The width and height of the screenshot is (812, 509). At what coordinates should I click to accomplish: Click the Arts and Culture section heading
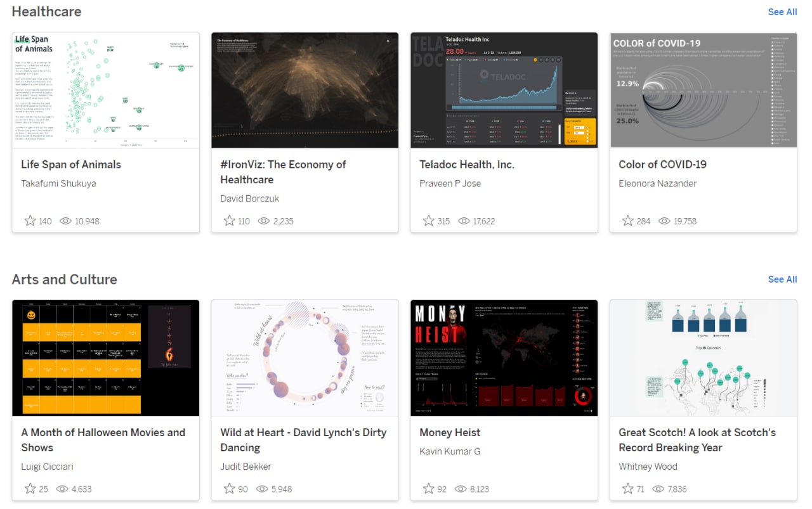[65, 280]
